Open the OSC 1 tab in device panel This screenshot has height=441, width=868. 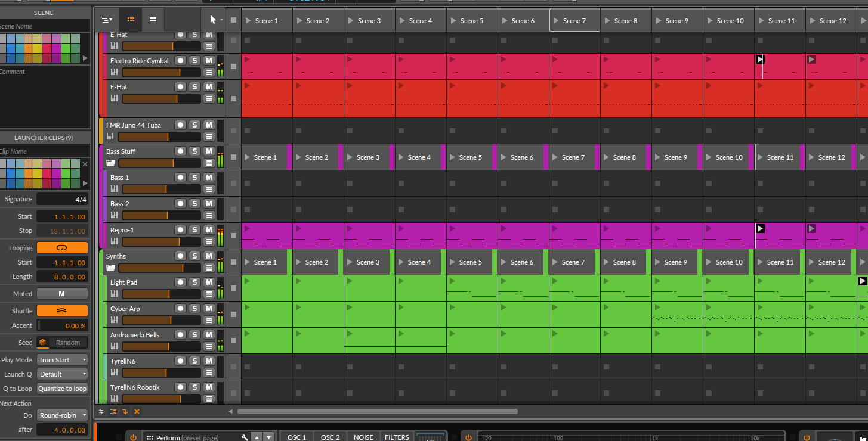coord(296,437)
